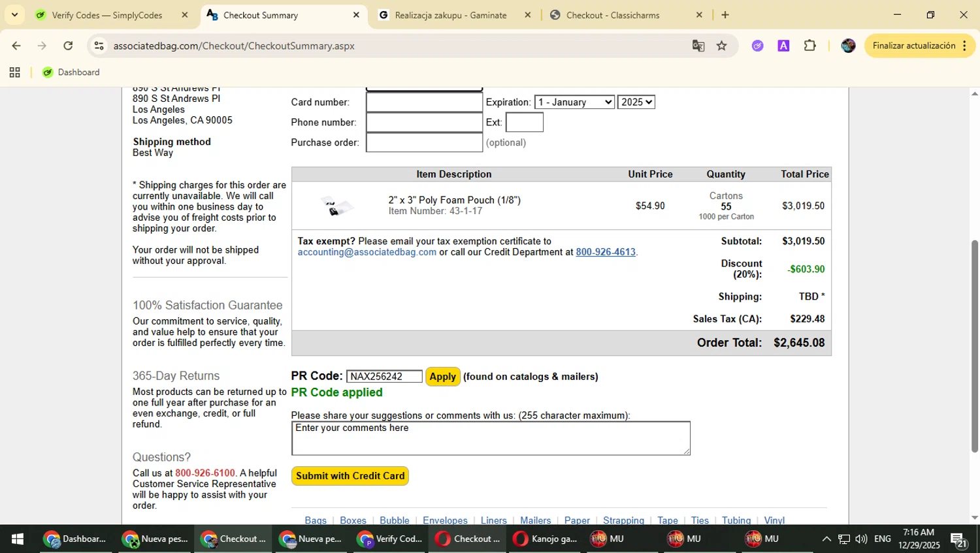Select the Checkout Summary tab
980x553 pixels.
coord(261,15)
